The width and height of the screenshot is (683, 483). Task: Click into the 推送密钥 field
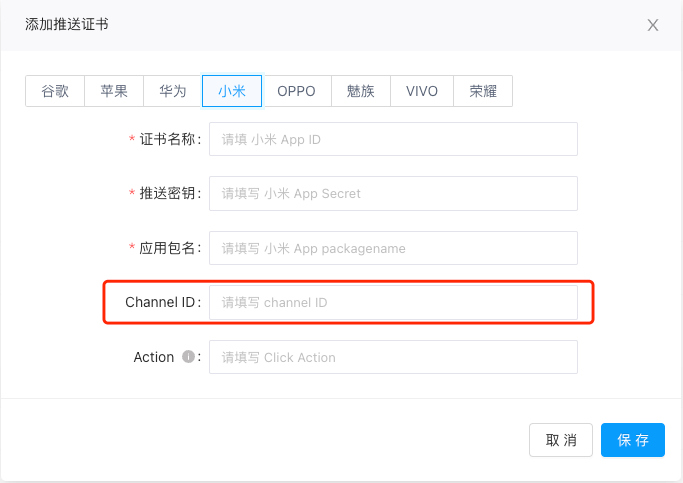coord(393,193)
